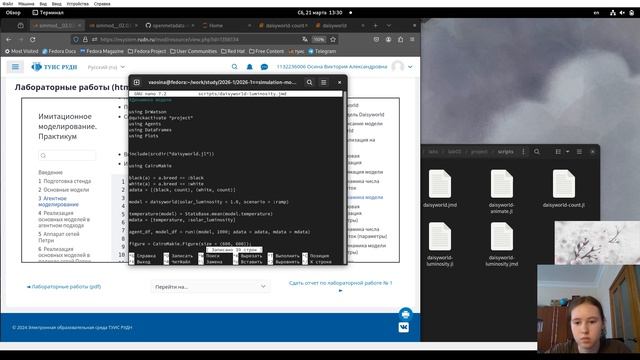This screenshot has width=640, height=360.
Task: Open 'Сдать отчет по лабораторной работе № 1' link
Action: (340, 283)
